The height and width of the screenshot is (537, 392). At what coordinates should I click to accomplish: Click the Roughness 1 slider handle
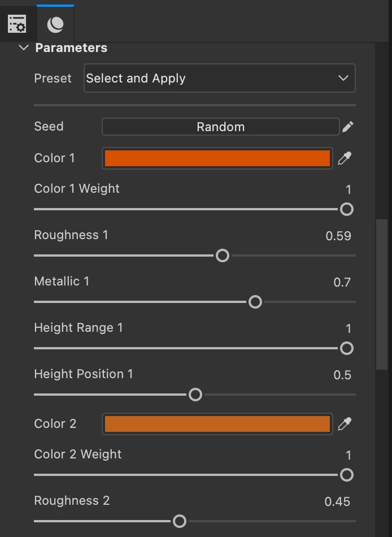223,255
